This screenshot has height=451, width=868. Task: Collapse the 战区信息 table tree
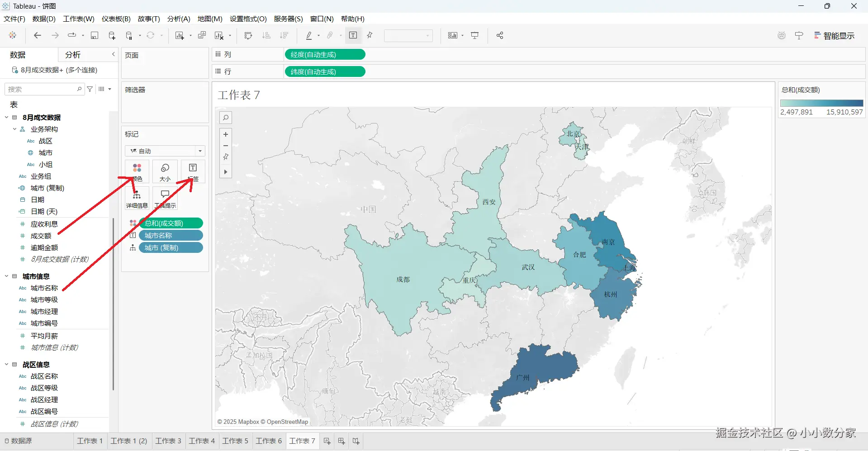6,365
